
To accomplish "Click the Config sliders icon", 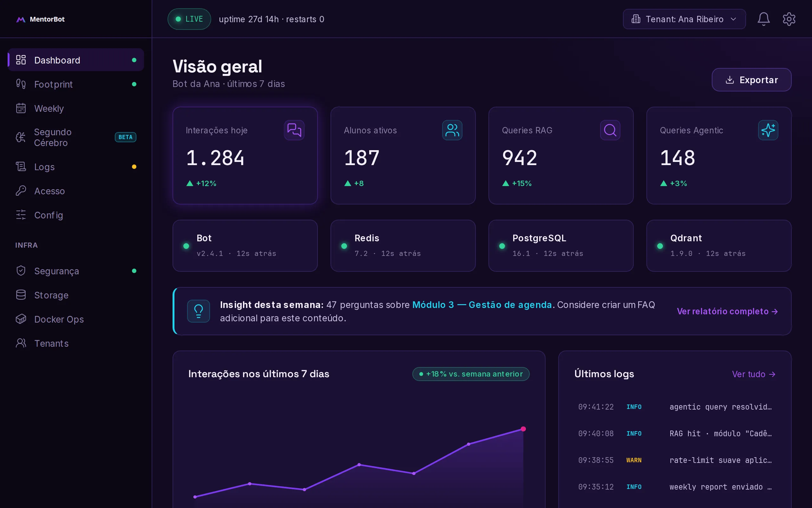I will click(21, 215).
